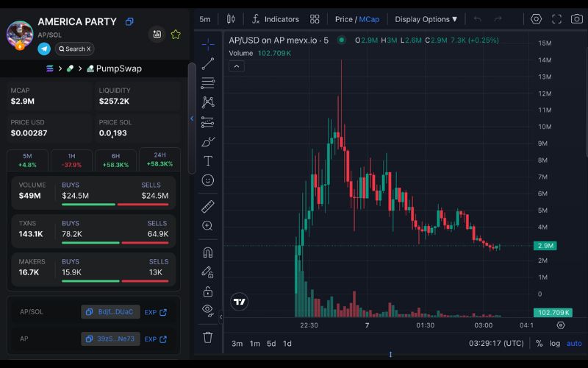Open EXP explorer link for AP/SOL
The height and width of the screenshot is (368, 588).
156,312
